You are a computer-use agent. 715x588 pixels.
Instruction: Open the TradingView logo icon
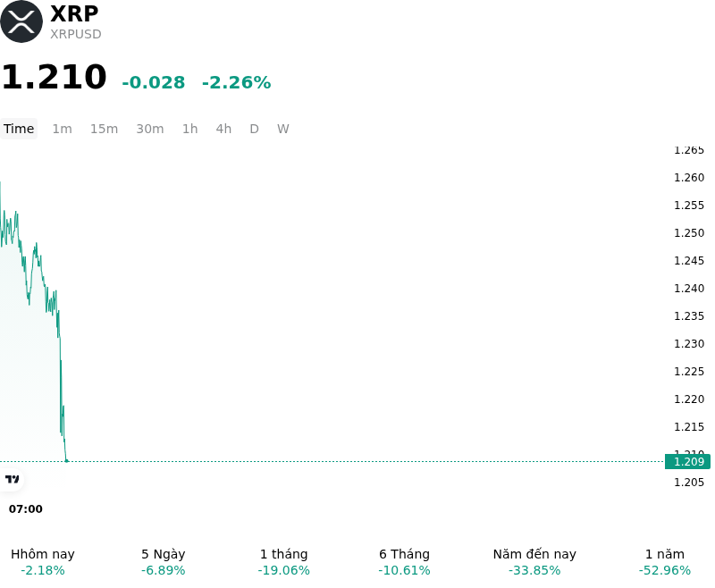[x=13, y=479]
